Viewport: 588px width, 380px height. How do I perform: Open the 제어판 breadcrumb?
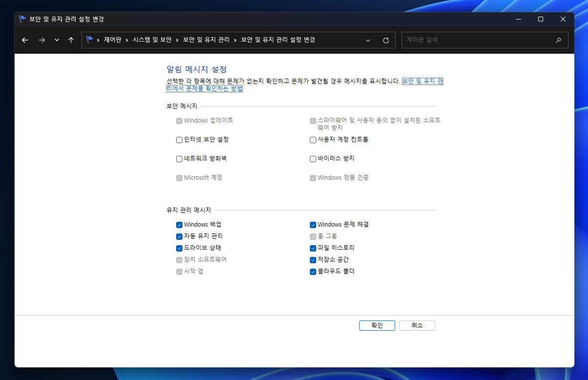pos(112,40)
